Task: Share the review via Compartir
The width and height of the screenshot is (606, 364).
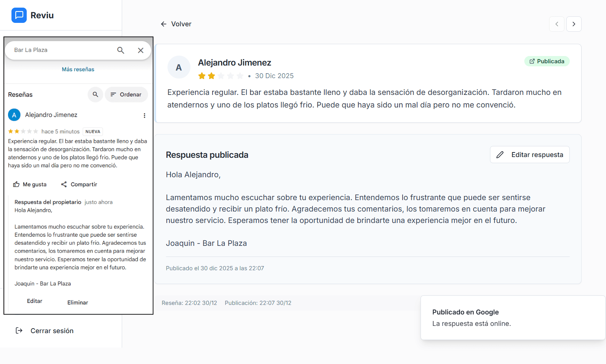Action: 79,184
